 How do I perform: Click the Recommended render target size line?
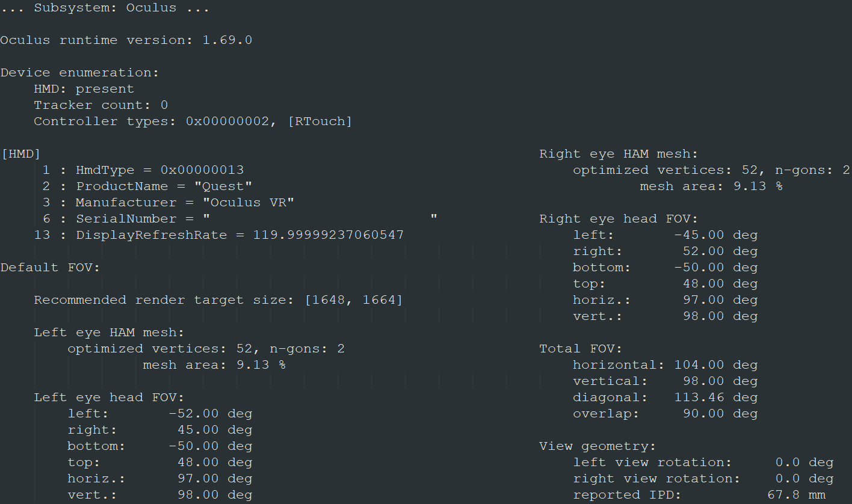pyautogui.click(x=218, y=300)
